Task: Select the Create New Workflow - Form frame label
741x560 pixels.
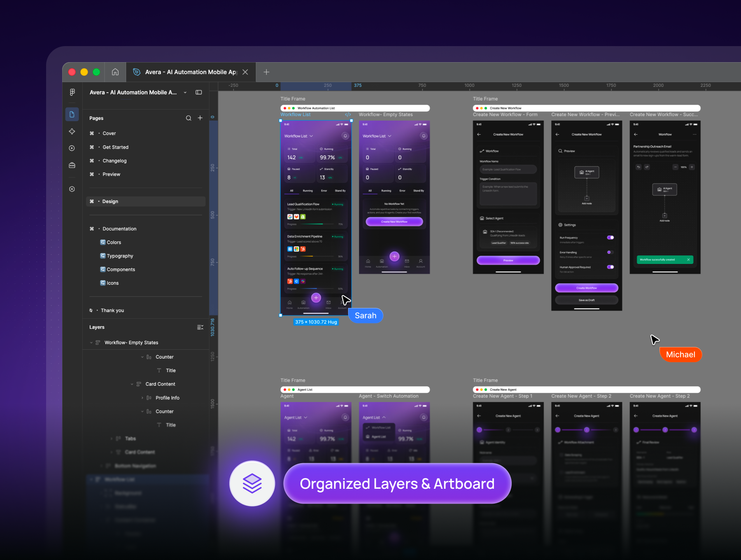Action: 505,115
